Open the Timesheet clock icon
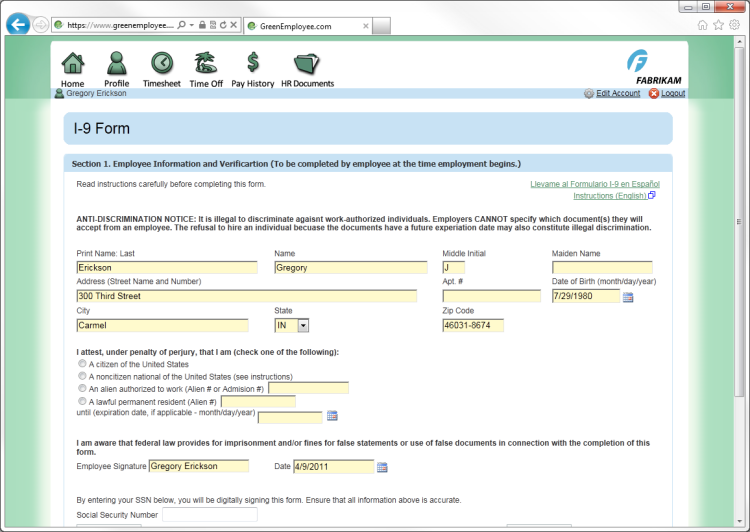This screenshot has height=532, width=750. [x=162, y=63]
